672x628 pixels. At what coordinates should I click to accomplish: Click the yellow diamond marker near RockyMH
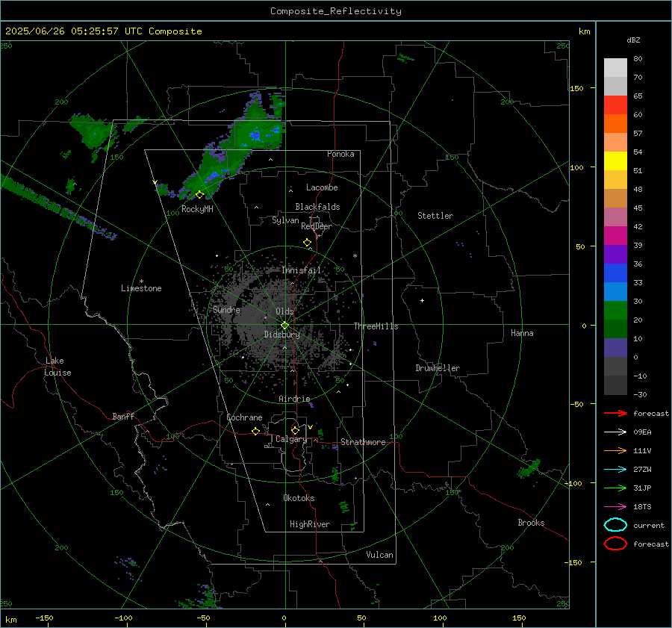(x=199, y=195)
